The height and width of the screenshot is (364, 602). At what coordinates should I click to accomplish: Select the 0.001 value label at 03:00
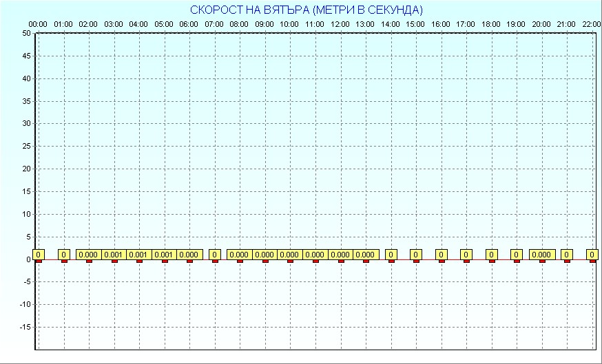coord(114,255)
